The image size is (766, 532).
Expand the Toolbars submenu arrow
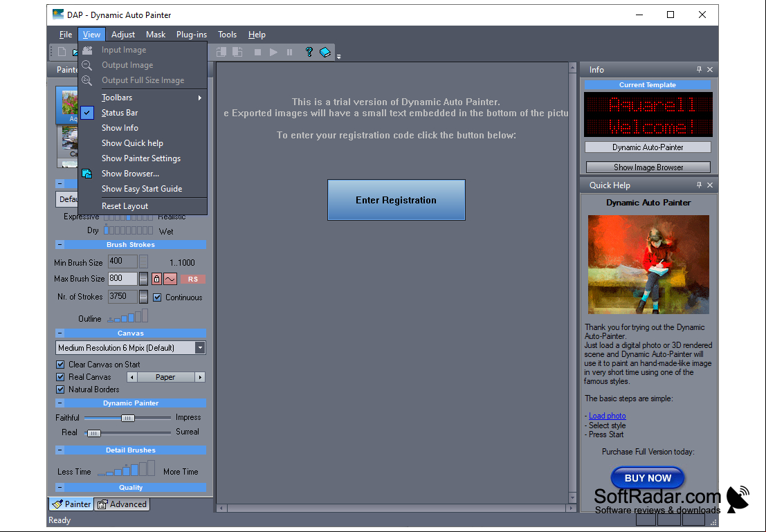coord(200,98)
